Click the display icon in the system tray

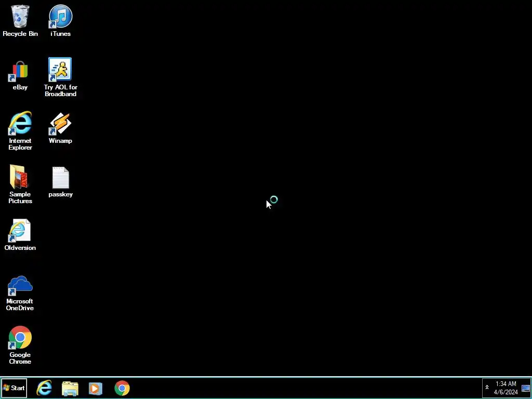526,388
